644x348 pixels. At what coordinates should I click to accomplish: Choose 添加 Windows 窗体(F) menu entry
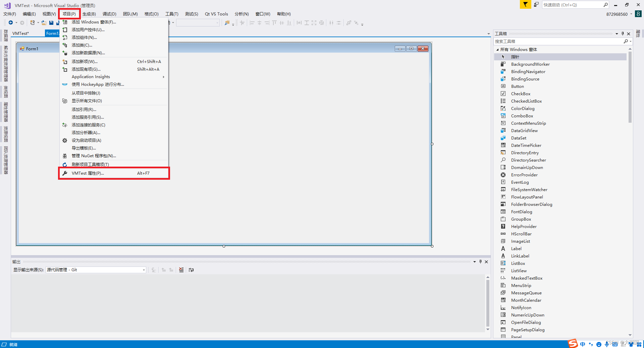[114, 22]
